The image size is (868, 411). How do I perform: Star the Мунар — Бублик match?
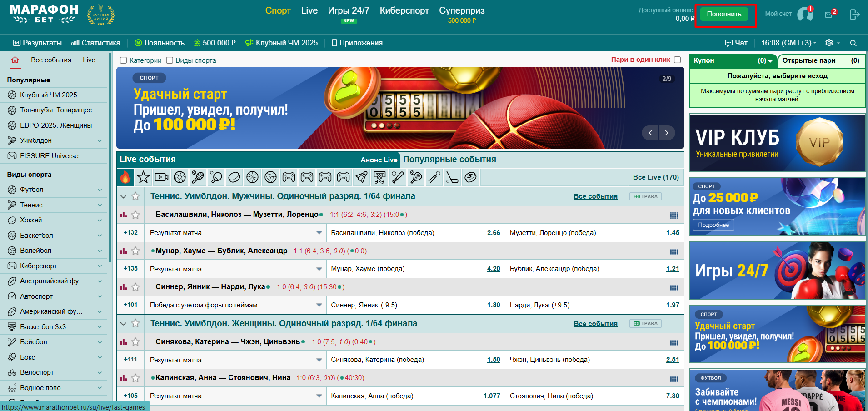click(135, 251)
